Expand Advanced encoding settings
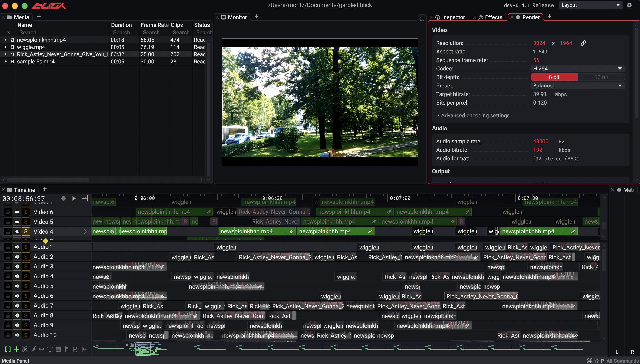 coord(473,116)
